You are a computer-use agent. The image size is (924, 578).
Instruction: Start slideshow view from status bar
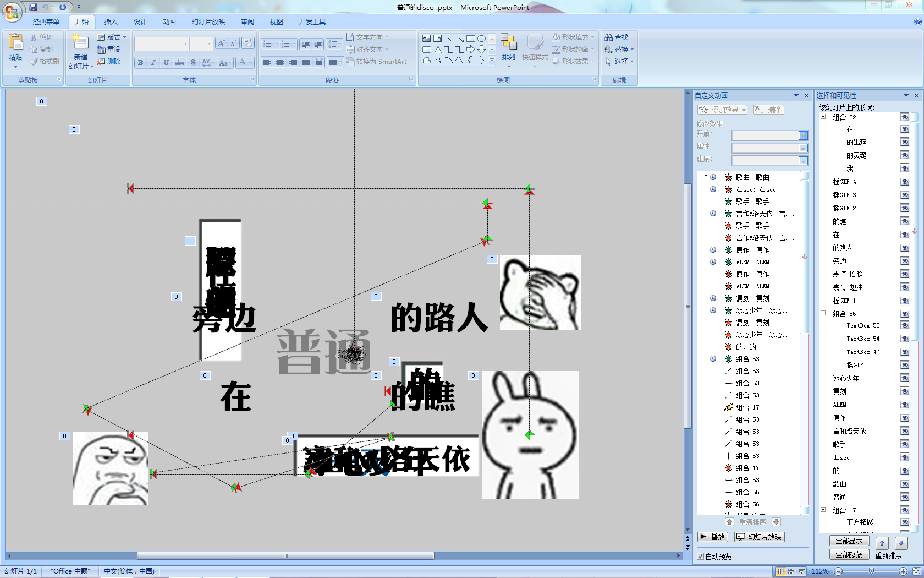pos(801,571)
